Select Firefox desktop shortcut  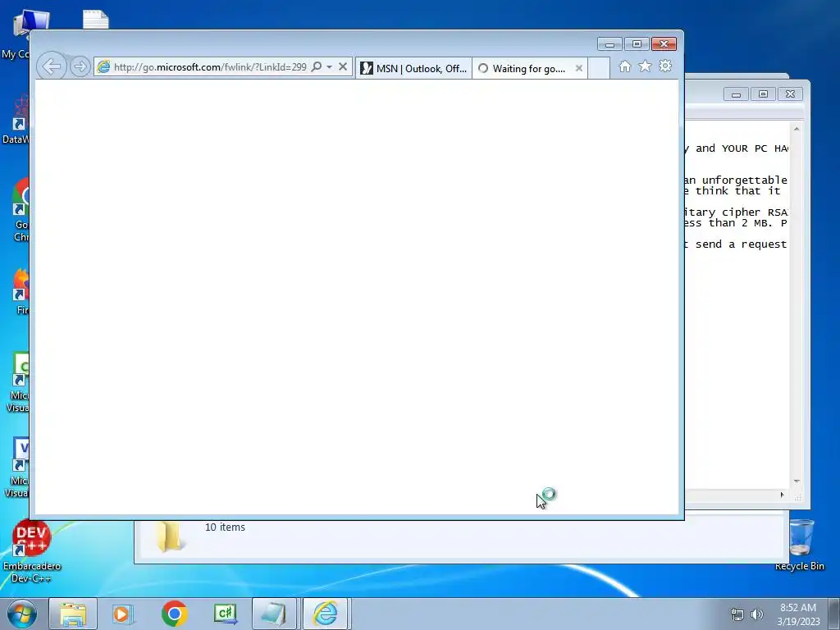[21, 292]
